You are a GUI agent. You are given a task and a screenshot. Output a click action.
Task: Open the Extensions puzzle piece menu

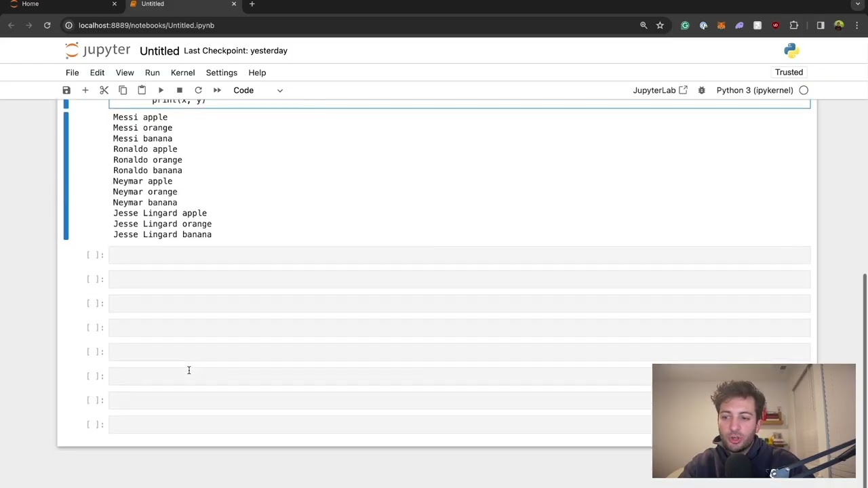pyautogui.click(x=794, y=26)
